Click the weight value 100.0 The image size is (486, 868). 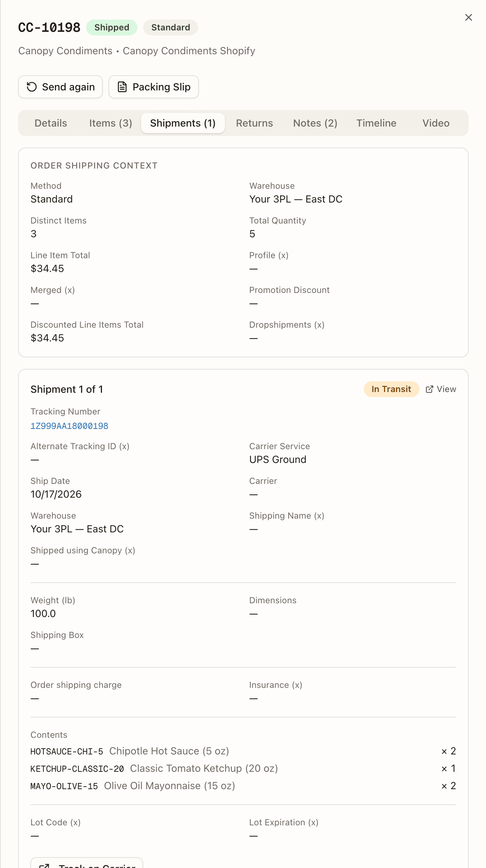pos(43,613)
